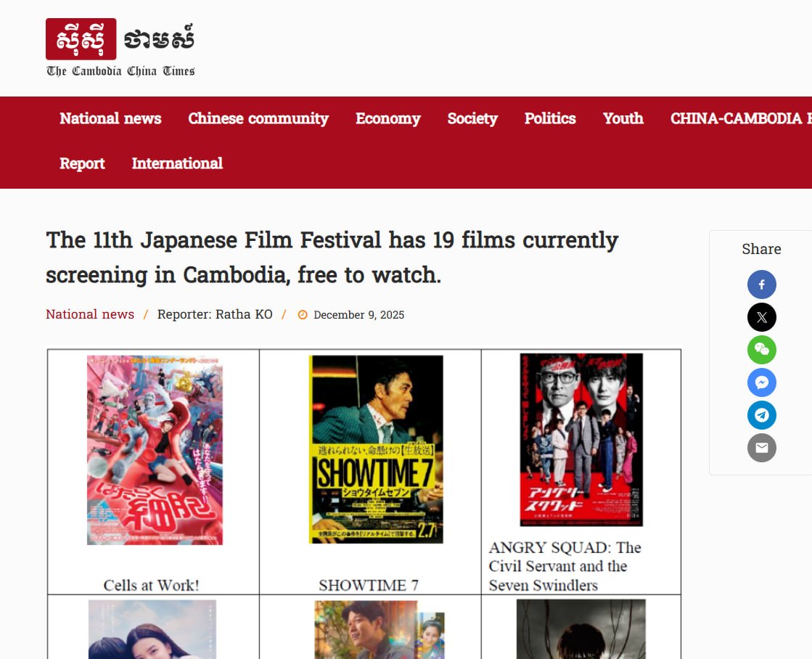Share the article on X (Twitter)
The width and height of the screenshot is (812, 659).
click(x=761, y=317)
